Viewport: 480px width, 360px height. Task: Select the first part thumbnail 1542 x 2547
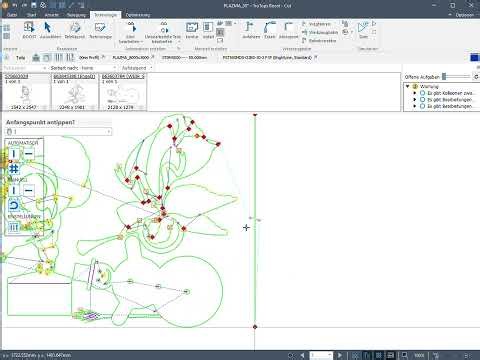pos(26,92)
